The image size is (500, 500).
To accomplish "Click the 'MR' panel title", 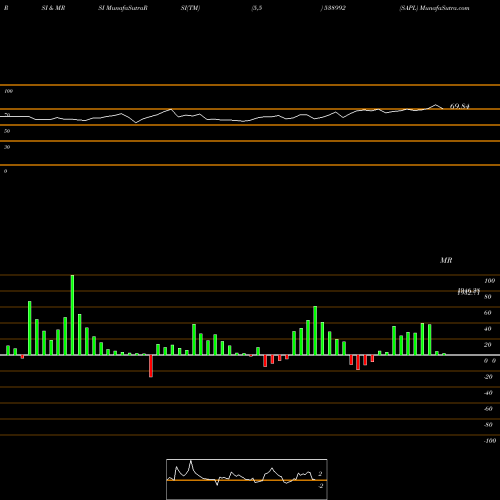I will (446, 260).
